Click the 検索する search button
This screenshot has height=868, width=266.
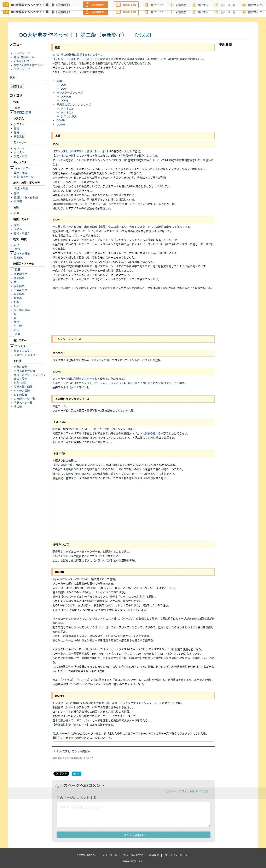click(x=17, y=87)
